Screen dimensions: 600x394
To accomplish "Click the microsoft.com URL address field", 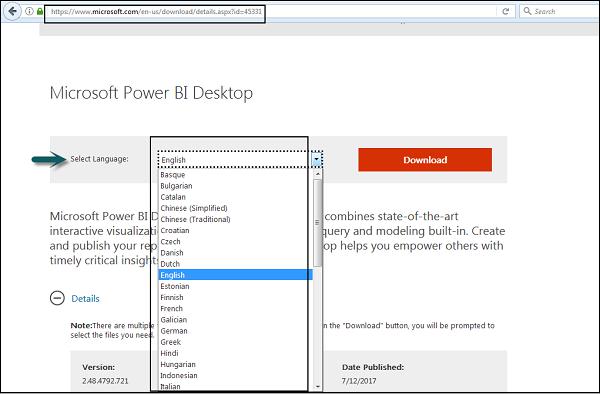I will click(x=156, y=11).
